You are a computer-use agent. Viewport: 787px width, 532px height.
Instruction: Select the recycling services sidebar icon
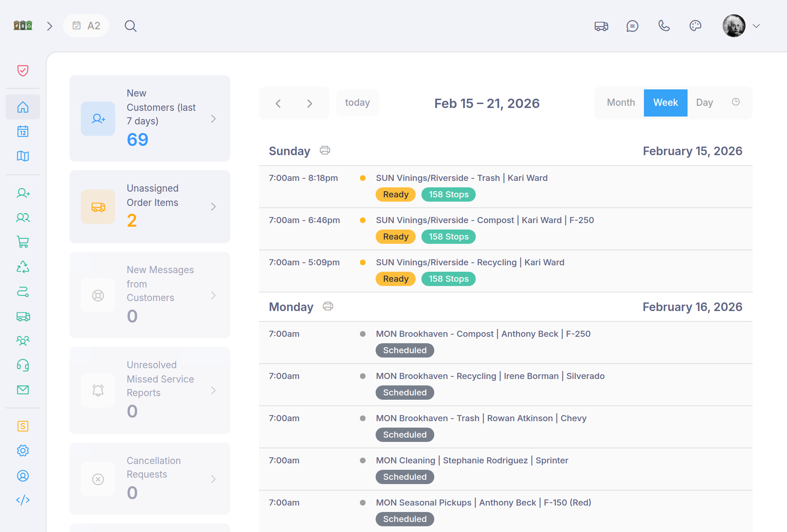pyautogui.click(x=23, y=266)
